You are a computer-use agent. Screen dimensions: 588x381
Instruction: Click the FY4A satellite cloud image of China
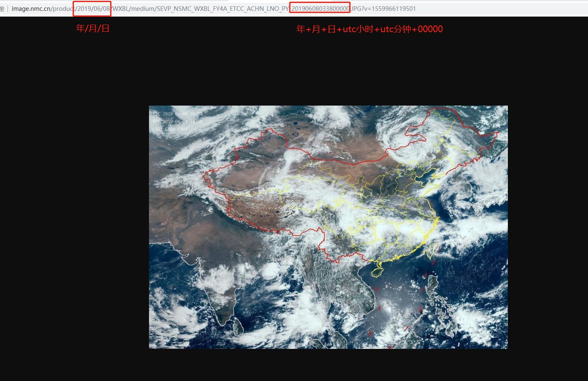[x=328, y=227]
